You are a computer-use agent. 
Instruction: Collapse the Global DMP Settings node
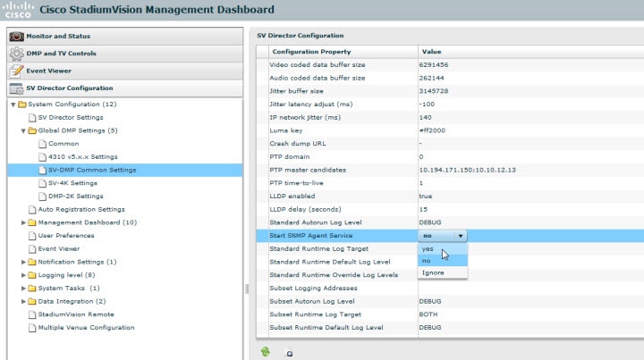tap(23, 130)
